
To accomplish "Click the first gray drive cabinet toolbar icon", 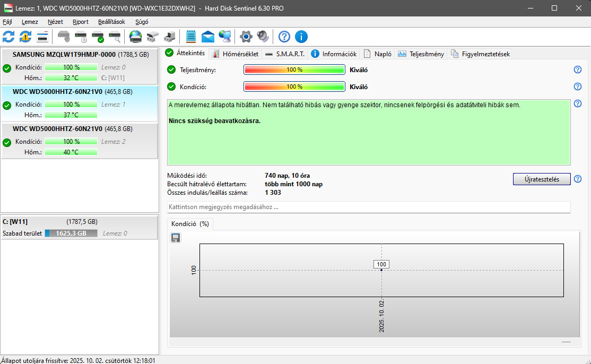I will (x=152, y=37).
